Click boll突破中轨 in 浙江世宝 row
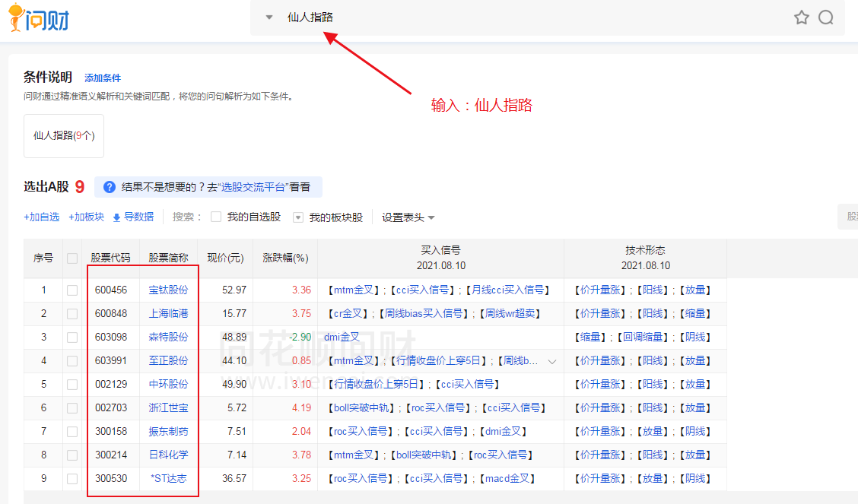 click(362, 407)
